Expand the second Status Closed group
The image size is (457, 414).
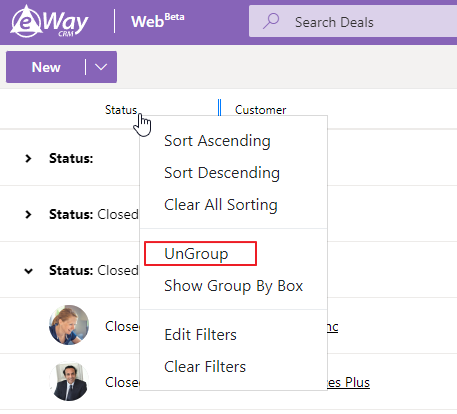coord(28,214)
